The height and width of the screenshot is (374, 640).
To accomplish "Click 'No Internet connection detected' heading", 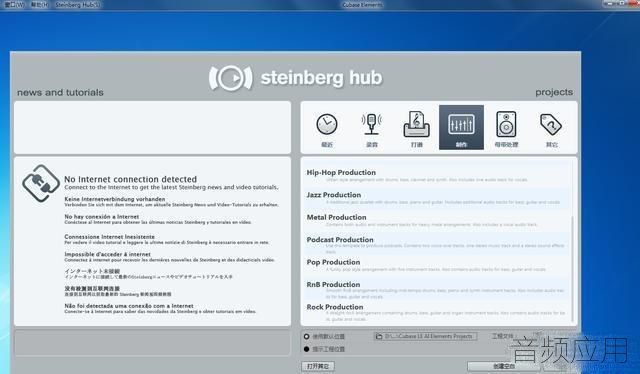I will [130, 179].
